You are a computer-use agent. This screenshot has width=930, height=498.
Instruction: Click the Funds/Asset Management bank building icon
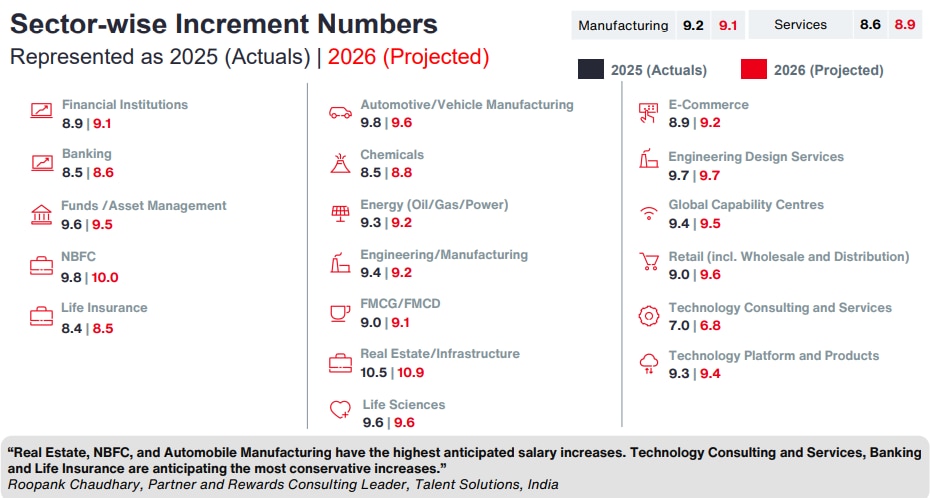click(41, 214)
